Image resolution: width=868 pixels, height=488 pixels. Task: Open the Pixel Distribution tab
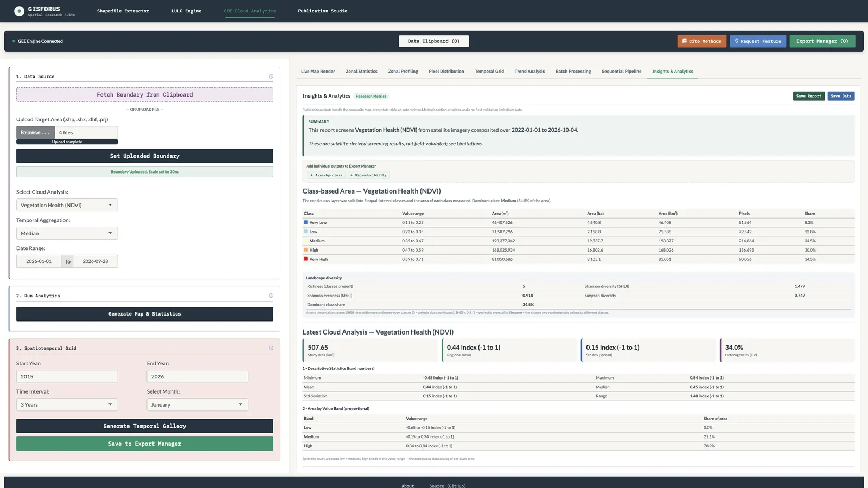(446, 72)
